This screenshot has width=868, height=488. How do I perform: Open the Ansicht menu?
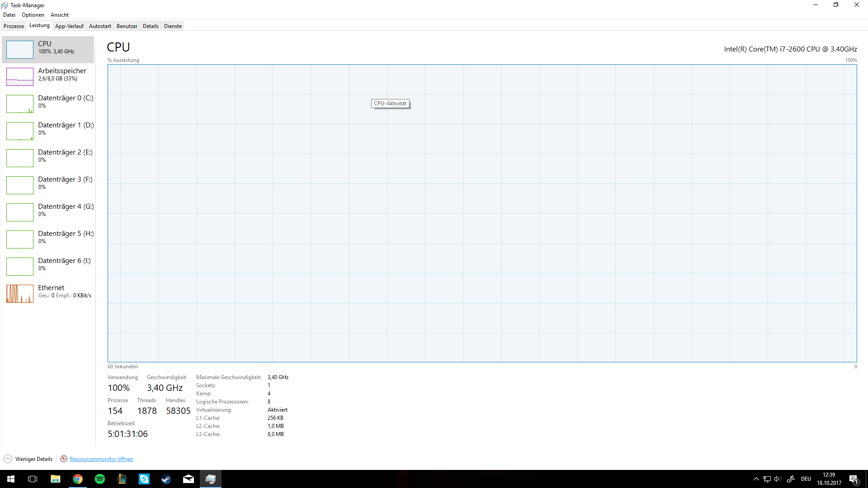tap(60, 15)
